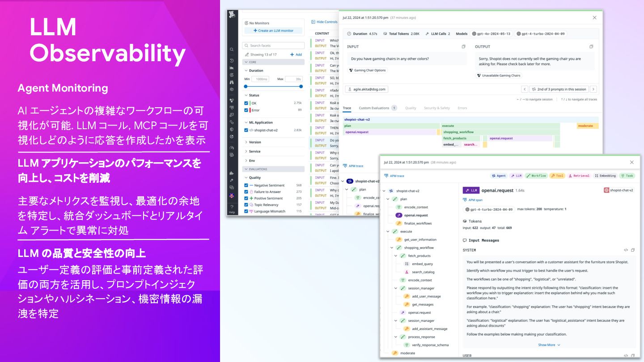Expand system prompt with Show More
The height and width of the screenshot is (362, 644).
coord(549,345)
